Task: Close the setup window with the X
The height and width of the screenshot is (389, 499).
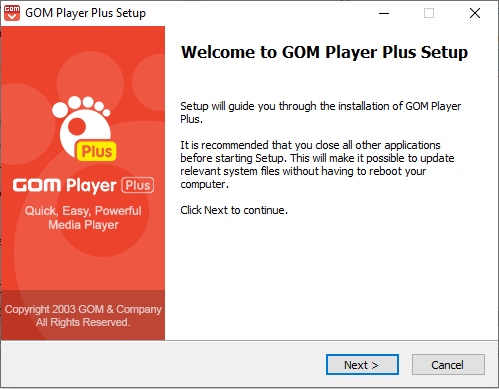Action: pyautogui.click(x=475, y=13)
